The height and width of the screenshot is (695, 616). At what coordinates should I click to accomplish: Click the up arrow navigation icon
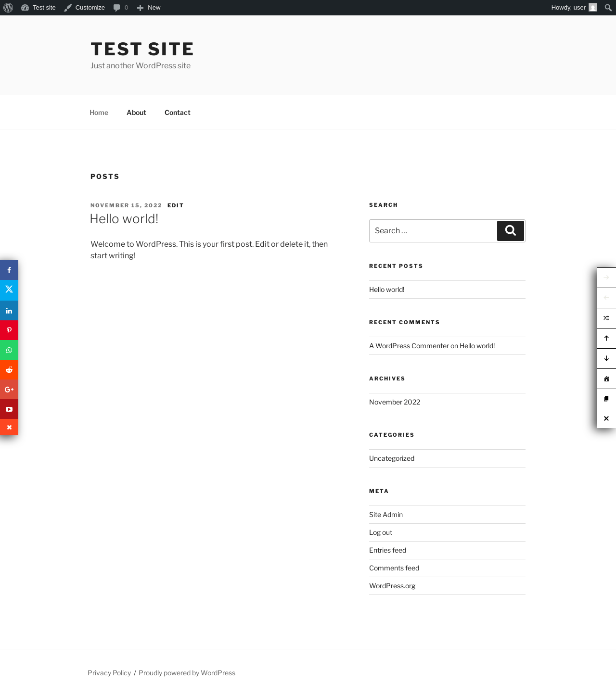pos(606,338)
